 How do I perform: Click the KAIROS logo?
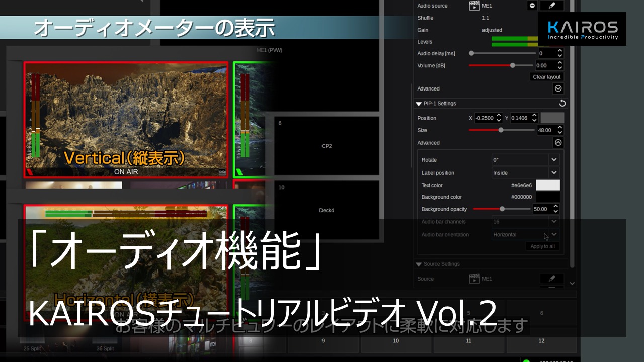click(582, 29)
